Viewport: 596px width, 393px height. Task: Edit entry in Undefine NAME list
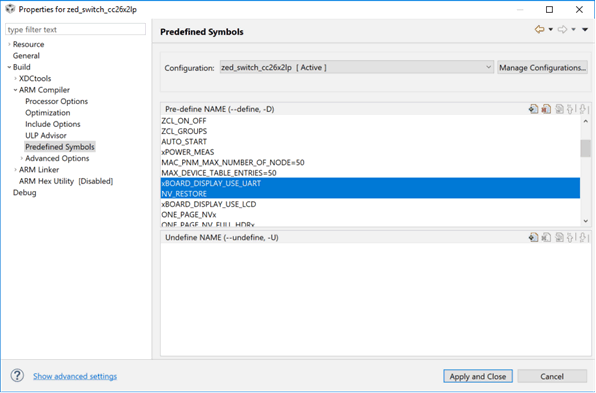[559, 238]
